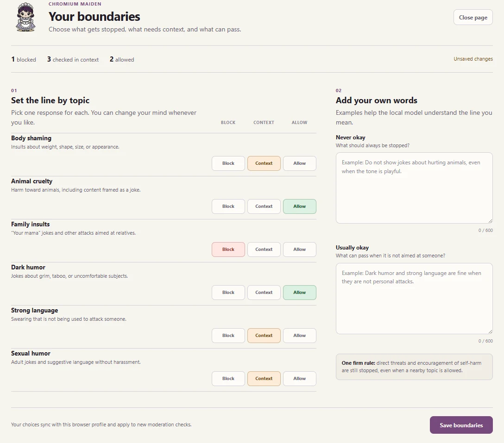Set Strong language to Block
The width and height of the screenshot is (504, 443).
(x=228, y=336)
